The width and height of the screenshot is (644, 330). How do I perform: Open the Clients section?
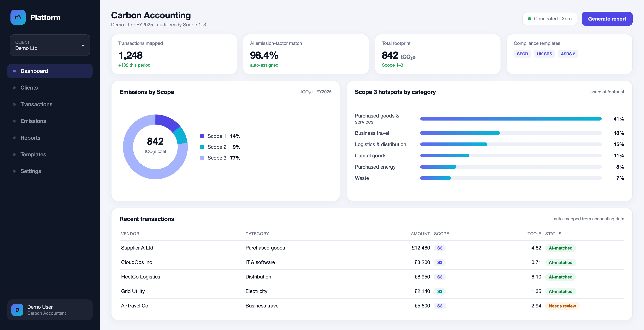point(50,88)
